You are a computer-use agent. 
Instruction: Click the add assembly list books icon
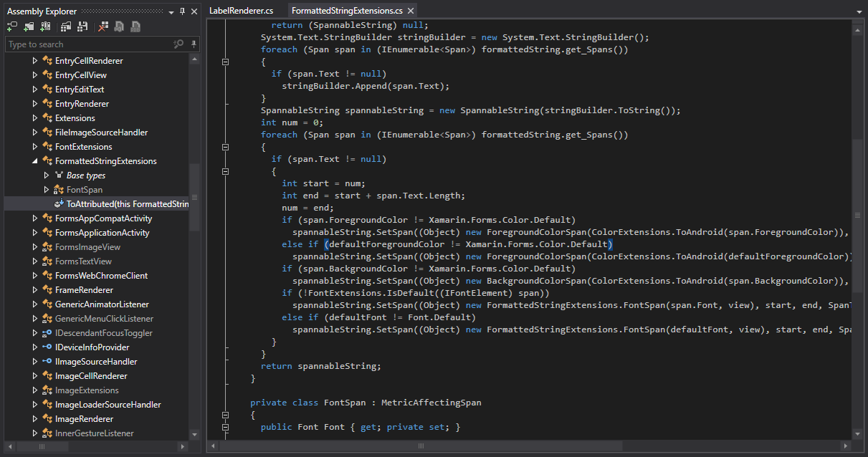(45, 27)
